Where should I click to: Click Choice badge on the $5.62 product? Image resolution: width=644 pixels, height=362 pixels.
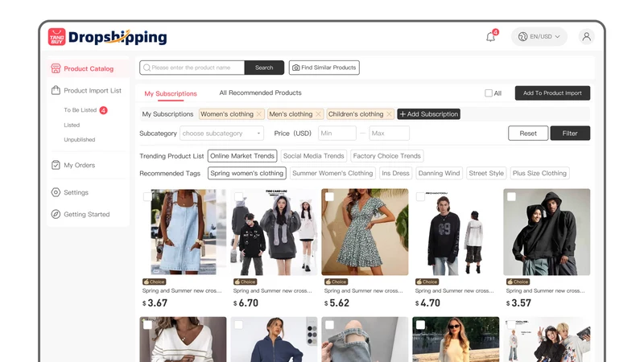click(336, 282)
